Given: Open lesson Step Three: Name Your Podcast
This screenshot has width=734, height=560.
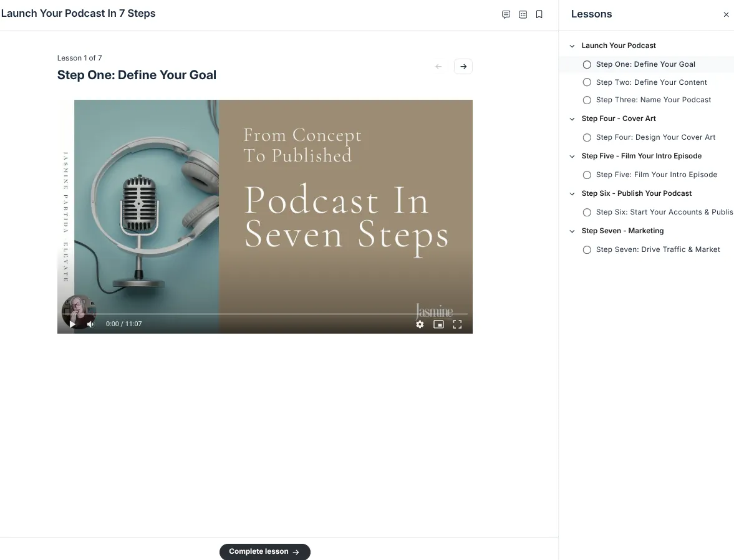Looking at the screenshot, I should coord(654,100).
